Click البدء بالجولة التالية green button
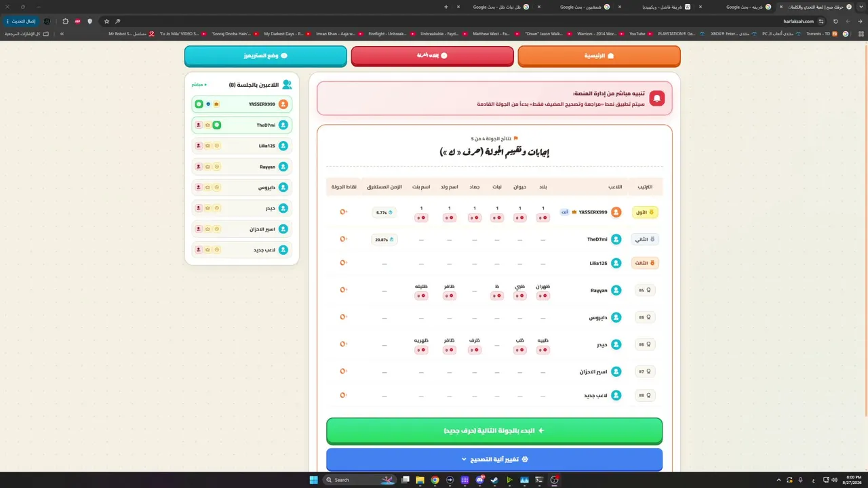 click(x=494, y=431)
